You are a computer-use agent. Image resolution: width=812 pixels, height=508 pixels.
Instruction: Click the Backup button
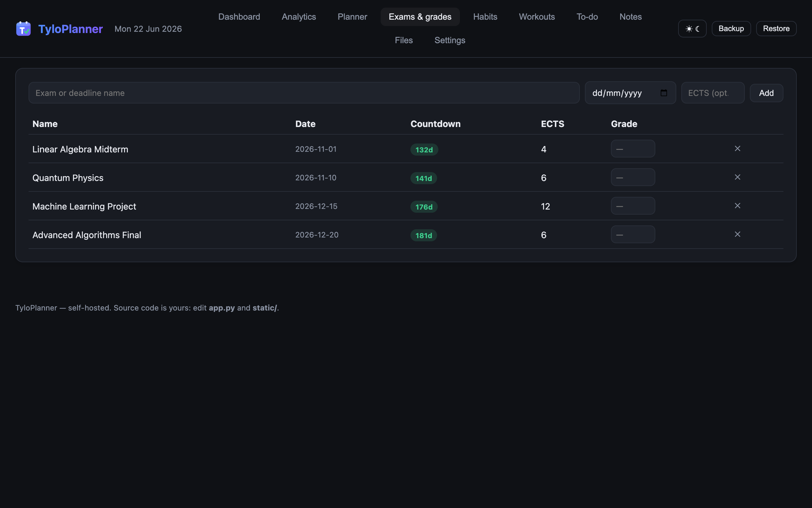[731, 29]
